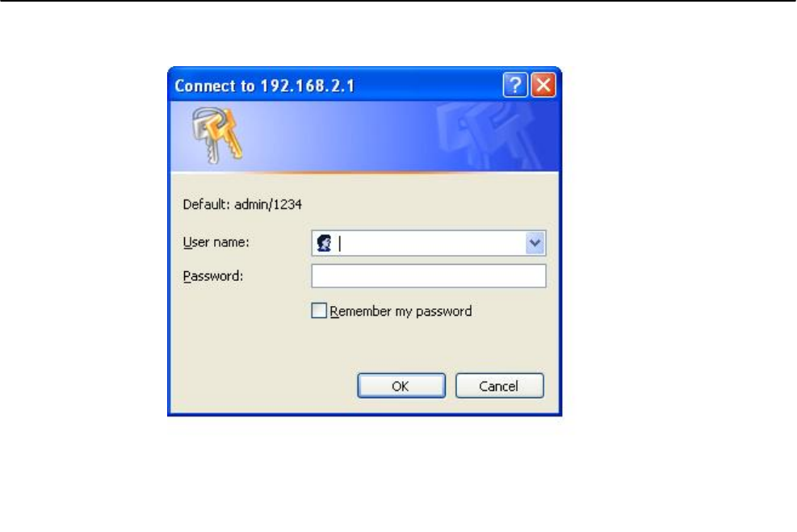Click the blue gradient banner center

(364, 136)
